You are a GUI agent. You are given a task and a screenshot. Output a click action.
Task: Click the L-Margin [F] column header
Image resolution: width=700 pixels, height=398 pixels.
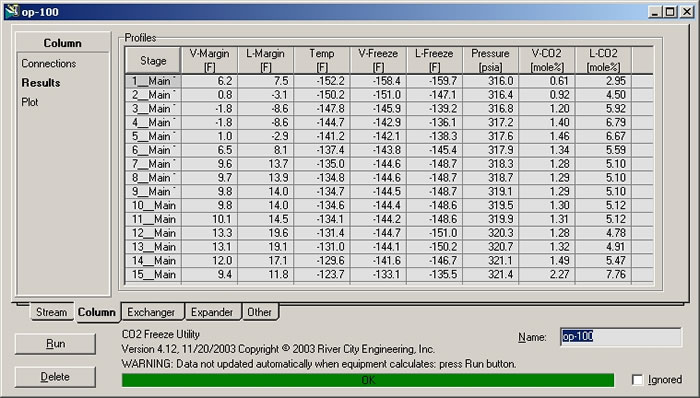pyautogui.click(x=266, y=60)
